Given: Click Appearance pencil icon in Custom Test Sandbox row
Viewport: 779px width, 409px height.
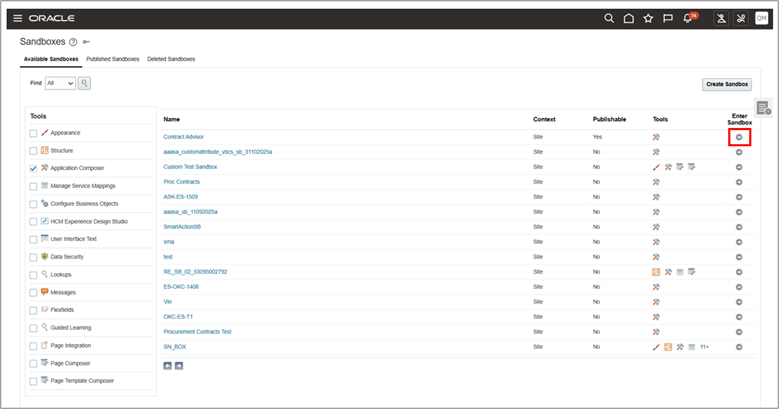Looking at the screenshot, I should [656, 167].
